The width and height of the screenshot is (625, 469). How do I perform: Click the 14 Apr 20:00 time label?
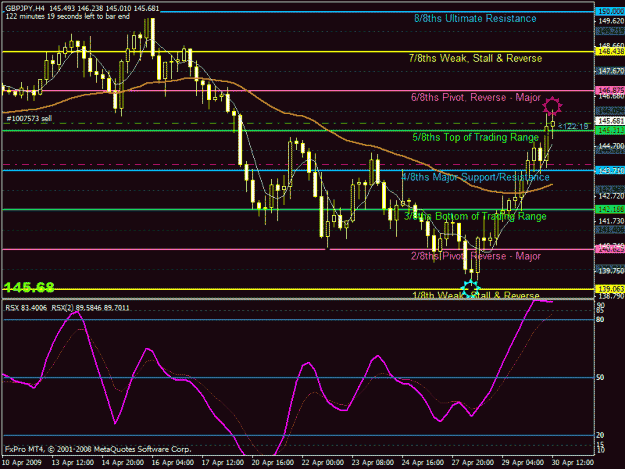coord(123,463)
